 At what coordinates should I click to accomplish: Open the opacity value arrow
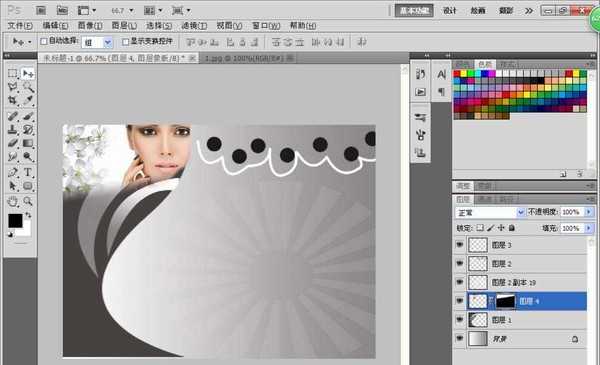(x=589, y=212)
